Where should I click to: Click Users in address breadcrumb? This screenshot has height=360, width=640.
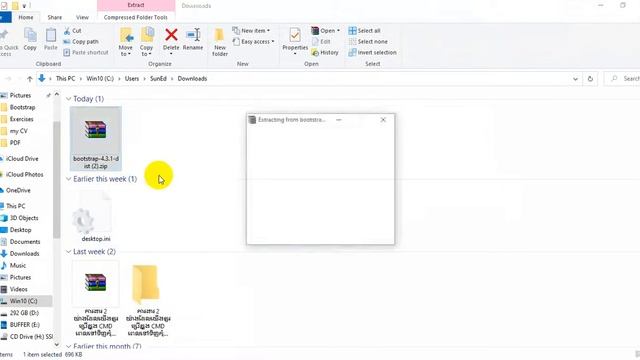(132, 79)
